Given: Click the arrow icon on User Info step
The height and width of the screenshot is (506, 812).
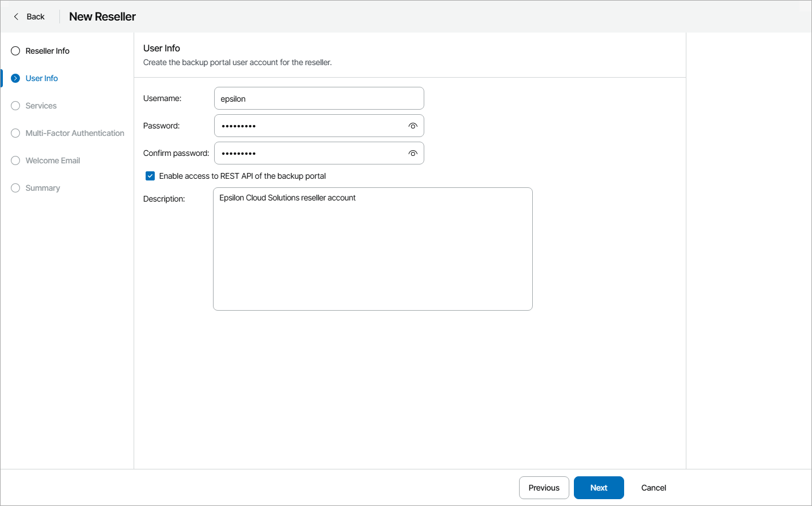Looking at the screenshot, I should 15,78.
